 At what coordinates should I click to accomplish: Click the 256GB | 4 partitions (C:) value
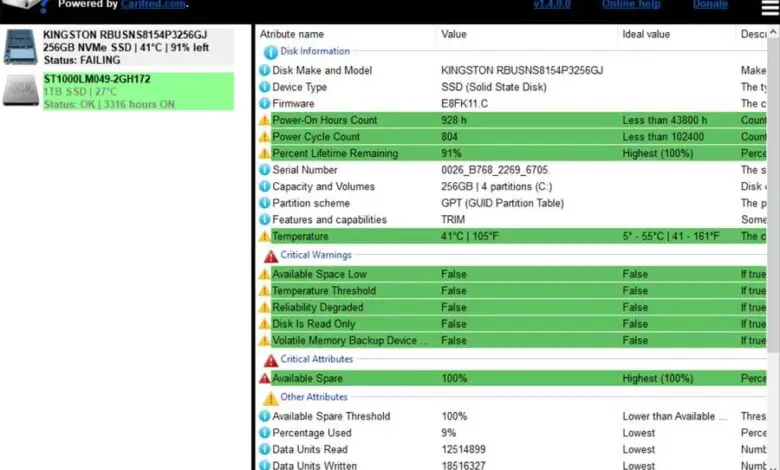click(x=496, y=187)
